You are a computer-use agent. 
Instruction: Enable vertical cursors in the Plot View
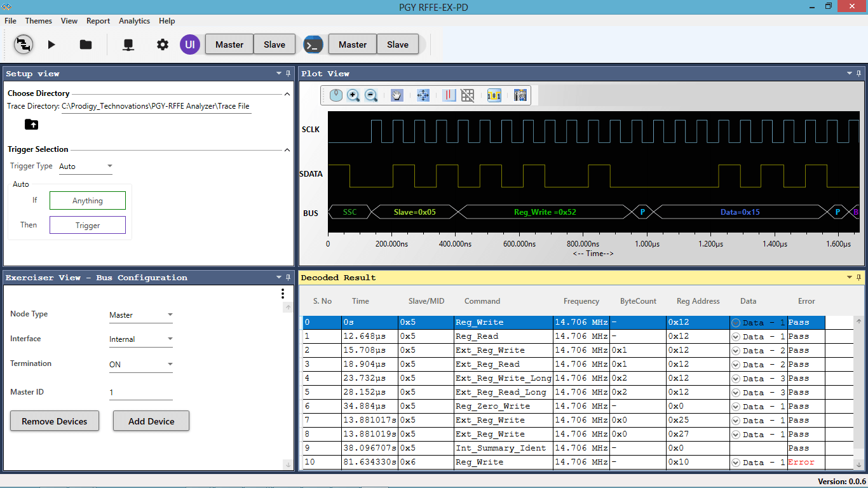click(449, 95)
